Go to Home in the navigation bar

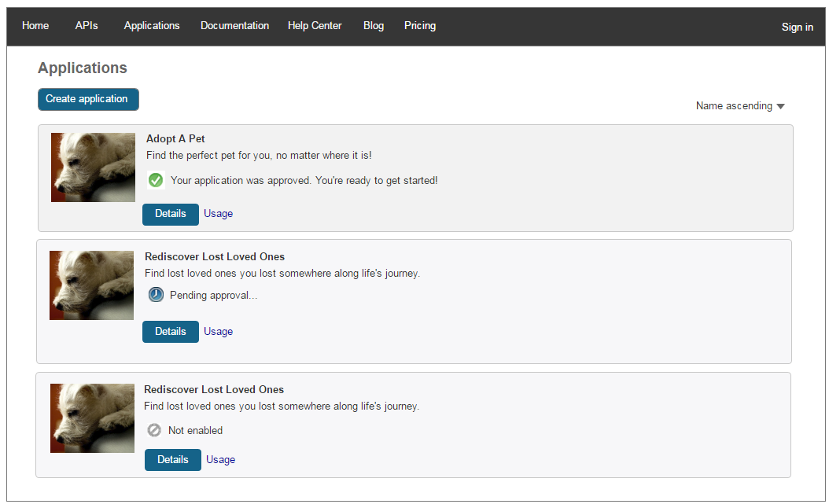[x=35, y=26]
